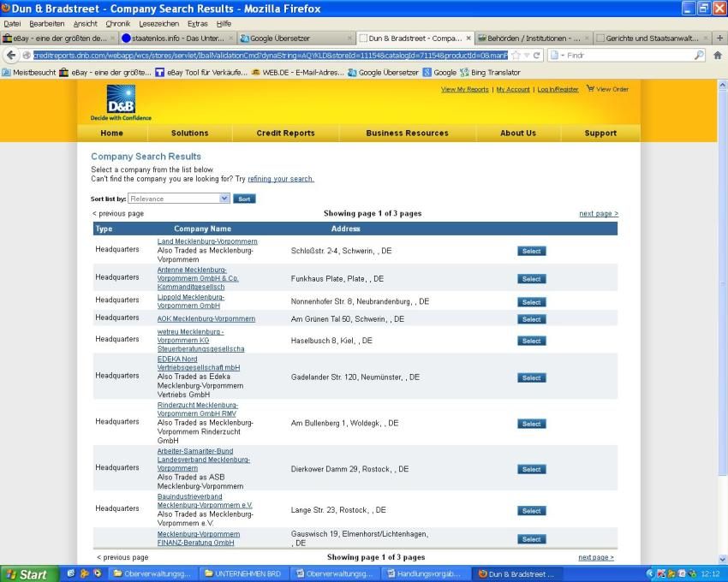Open the Sort list by Relevance dropdown
Viewport: 728px width, 582px height.
click(179, 199)
